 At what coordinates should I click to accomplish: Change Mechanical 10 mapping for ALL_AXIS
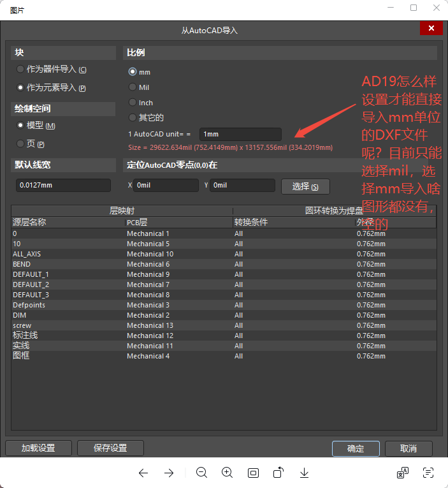tap(179, 255)
